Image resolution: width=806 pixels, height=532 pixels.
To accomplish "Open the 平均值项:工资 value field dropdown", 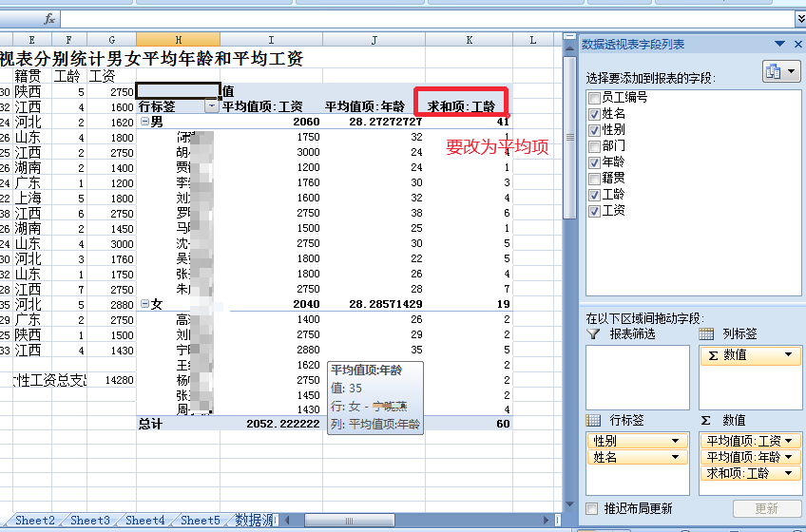I will pos(789,441).
